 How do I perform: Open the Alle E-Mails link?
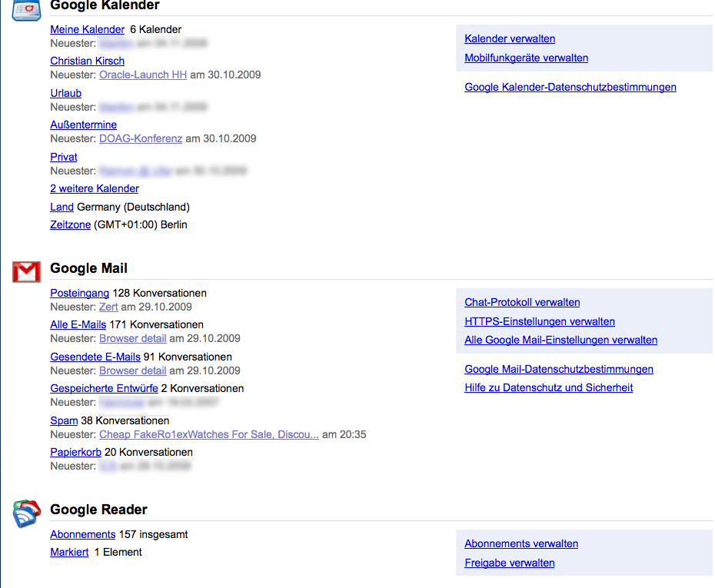[78, 324]
